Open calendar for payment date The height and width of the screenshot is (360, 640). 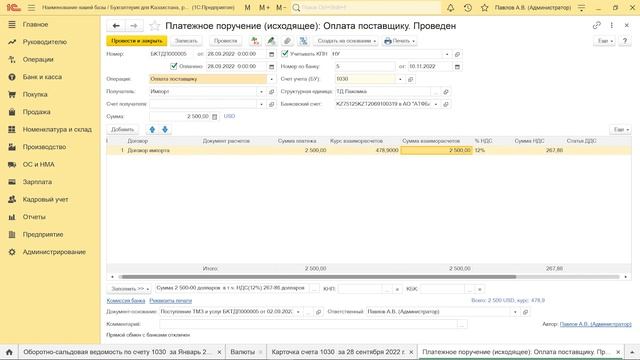[x=271, y=67]
